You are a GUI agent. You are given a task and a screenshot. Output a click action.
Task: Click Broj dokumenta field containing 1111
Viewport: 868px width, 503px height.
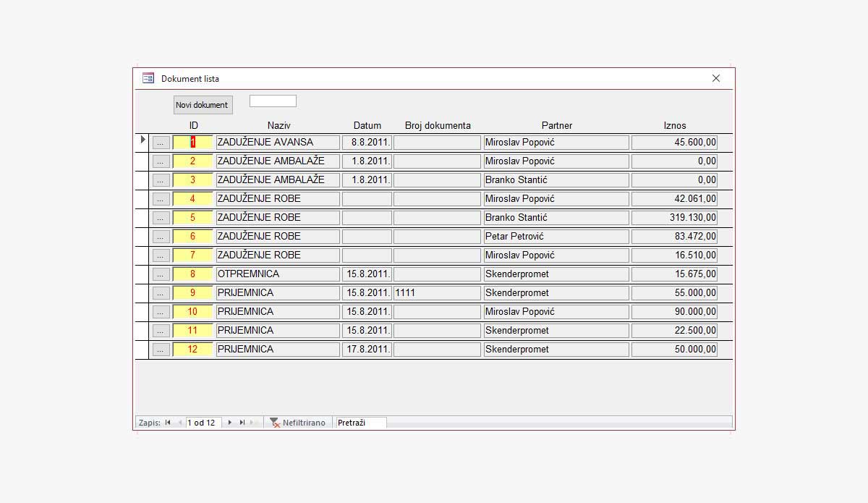[437, 293]
